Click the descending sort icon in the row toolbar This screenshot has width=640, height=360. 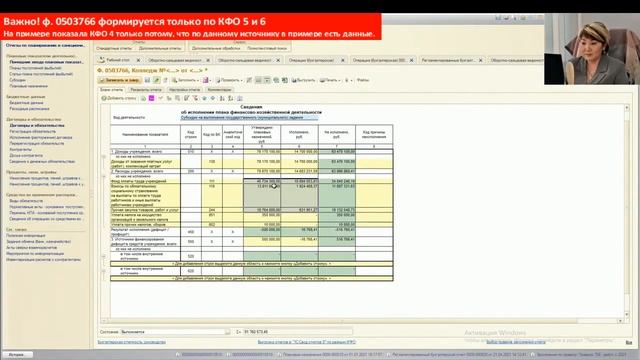(x=231, y=98)
